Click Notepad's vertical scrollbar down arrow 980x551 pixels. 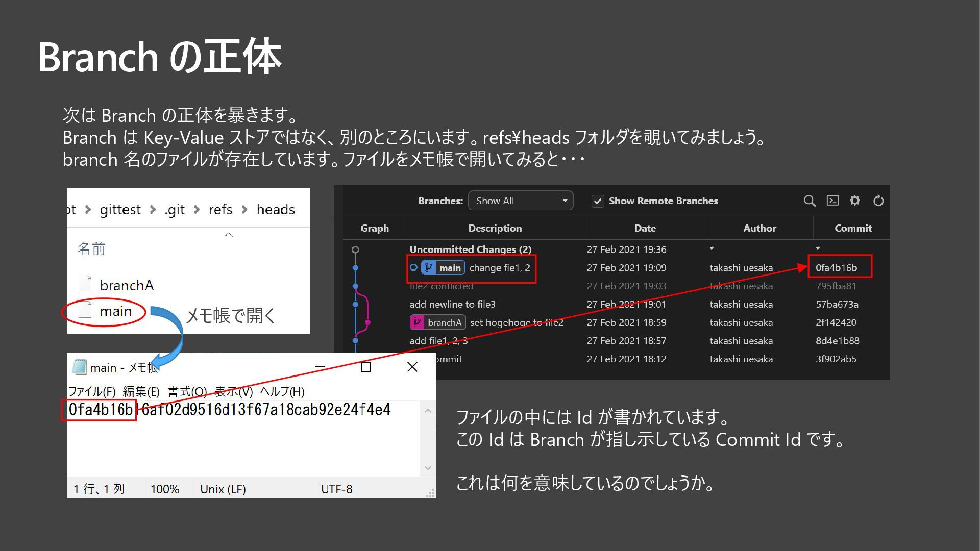tap(428, 468)
